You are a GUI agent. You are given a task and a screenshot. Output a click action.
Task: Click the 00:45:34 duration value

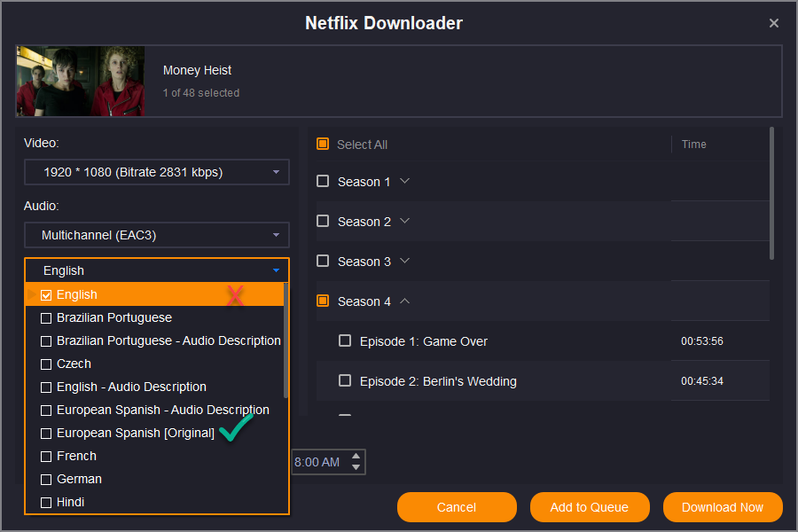(702, 380)
